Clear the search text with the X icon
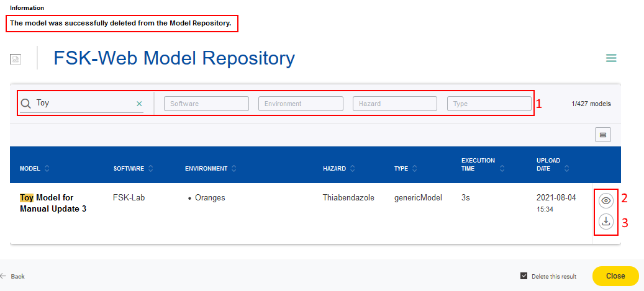644x291 pixels. pos(139,104)
